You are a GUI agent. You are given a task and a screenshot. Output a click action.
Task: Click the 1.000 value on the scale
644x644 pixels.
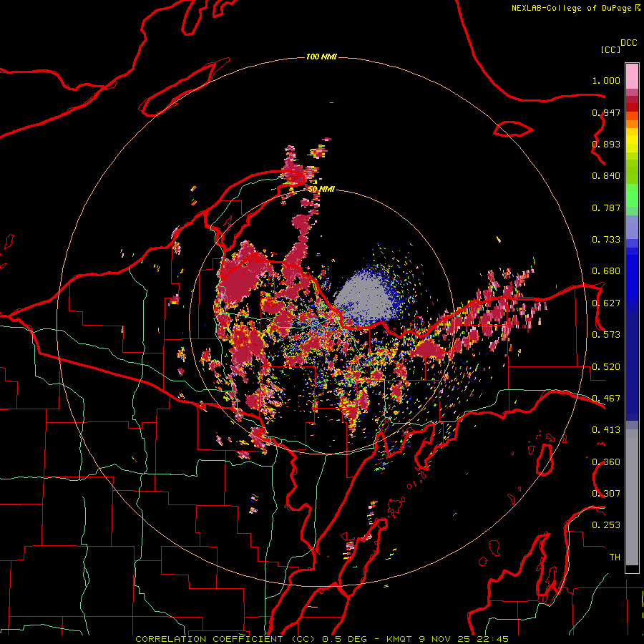click(606, 80)
